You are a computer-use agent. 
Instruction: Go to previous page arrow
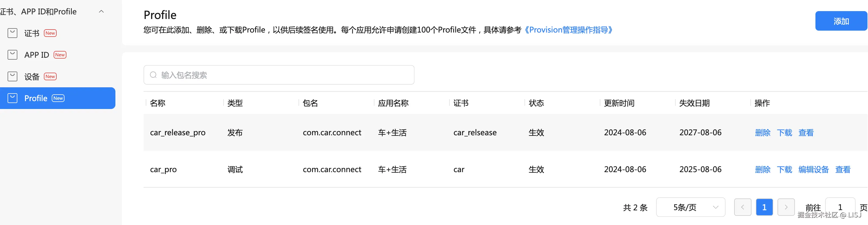742,207
